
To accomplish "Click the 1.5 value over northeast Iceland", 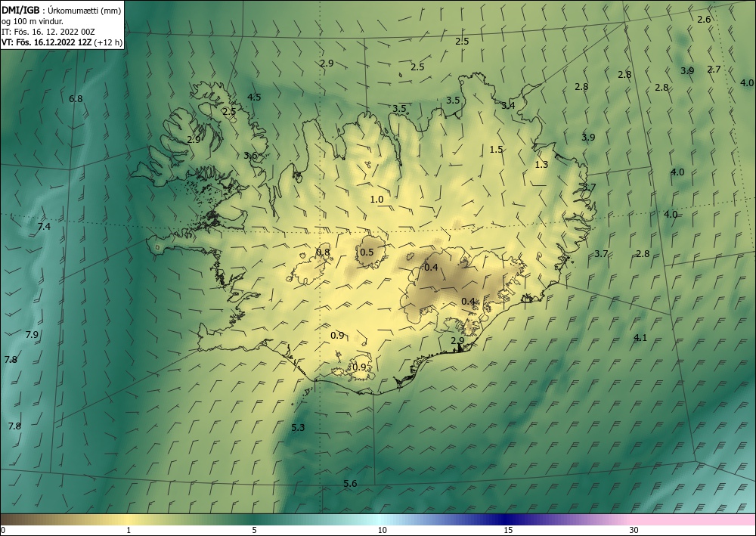I will [496, 150].
